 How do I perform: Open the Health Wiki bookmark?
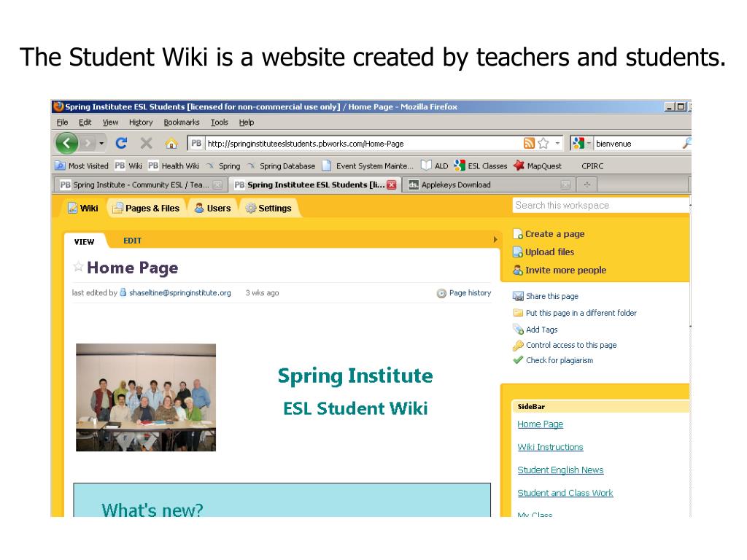tap(174, 166)
